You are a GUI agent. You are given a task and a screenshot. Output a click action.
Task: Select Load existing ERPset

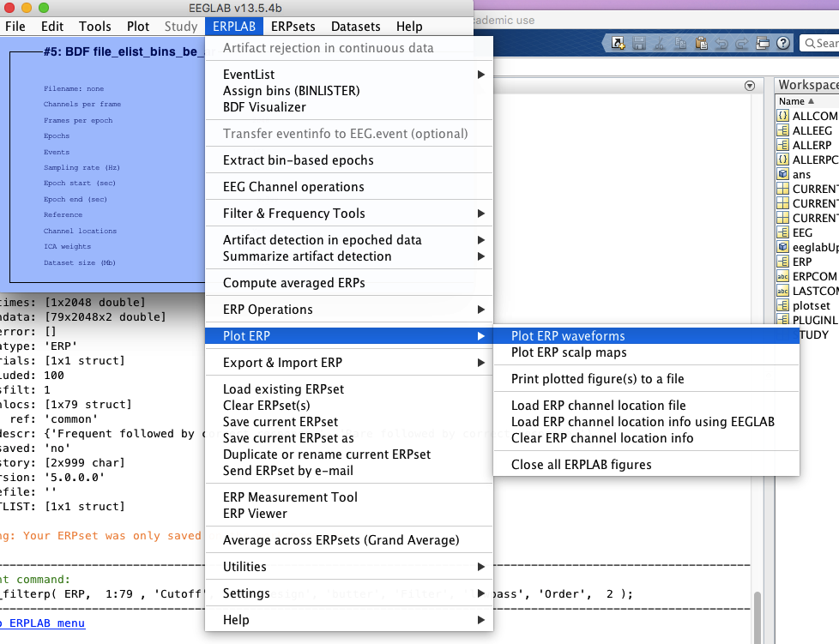pos(349,388)
